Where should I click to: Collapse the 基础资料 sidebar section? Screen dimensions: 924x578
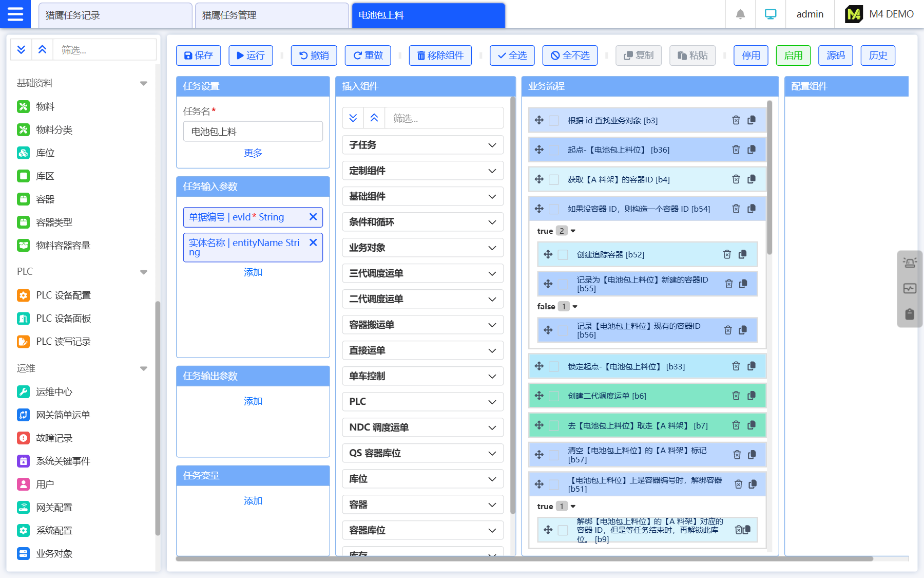coord(143,83)
